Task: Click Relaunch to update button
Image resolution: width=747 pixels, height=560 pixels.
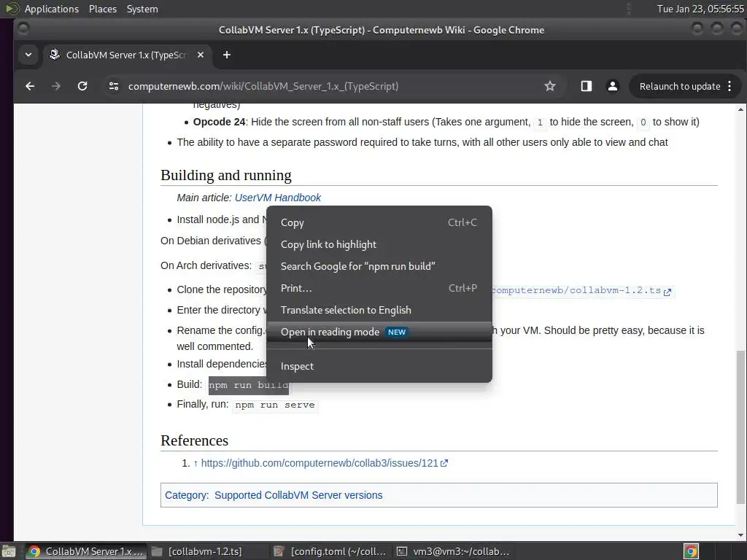Action: coord(679,86)
